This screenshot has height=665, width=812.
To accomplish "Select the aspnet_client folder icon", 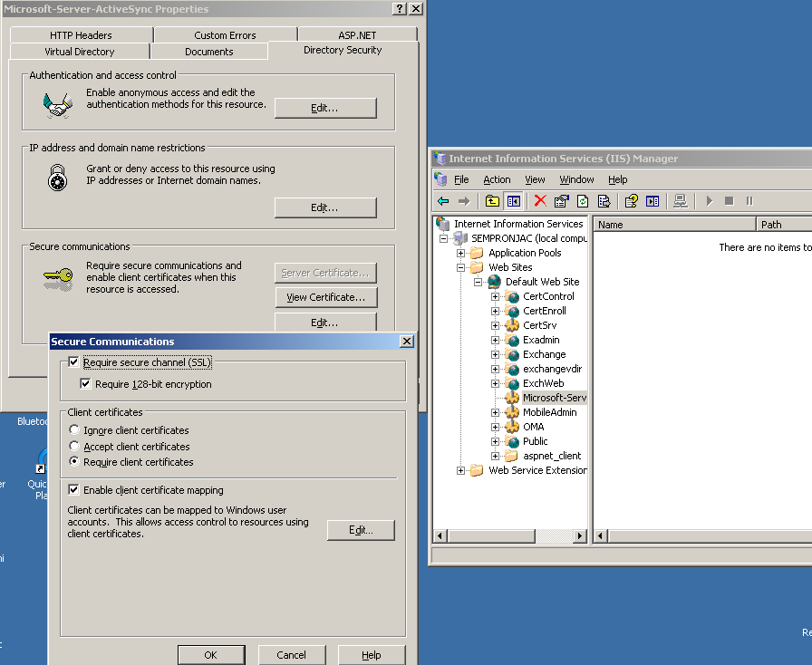I will click(x=512, y=456).
